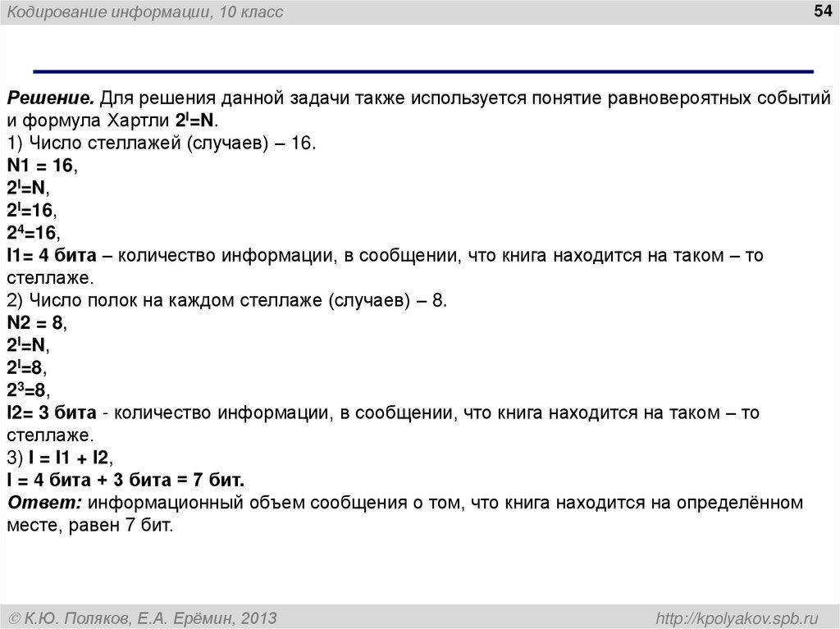Click the formula 'I = I1 + I2,'

pyautogui.click(x=71, y=458)
